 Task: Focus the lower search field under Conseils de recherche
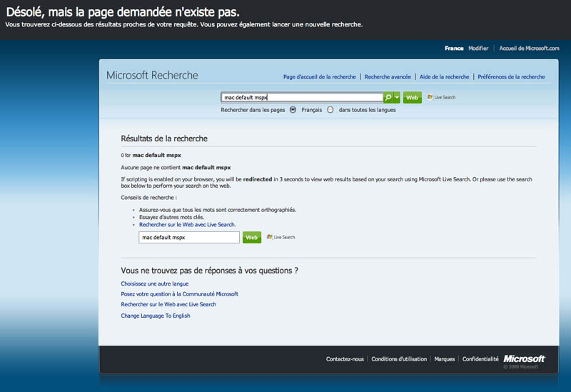click(x=189, y=237)
